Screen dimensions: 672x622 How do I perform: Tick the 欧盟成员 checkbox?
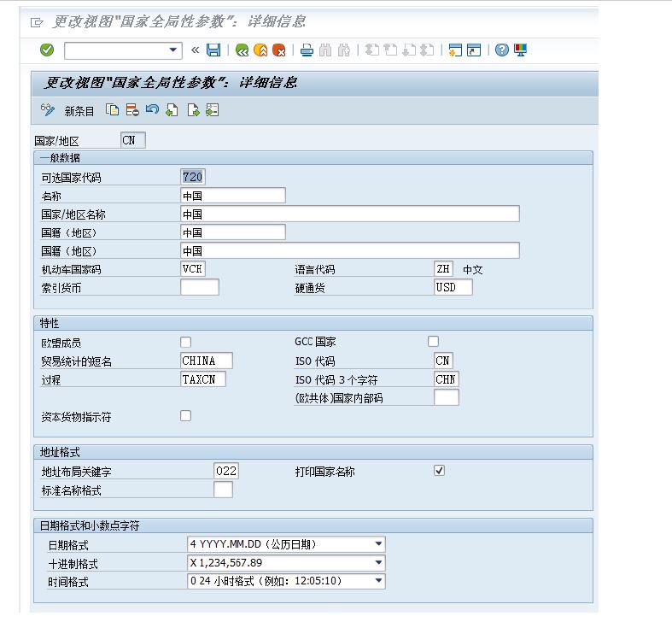tap(185, 342)
